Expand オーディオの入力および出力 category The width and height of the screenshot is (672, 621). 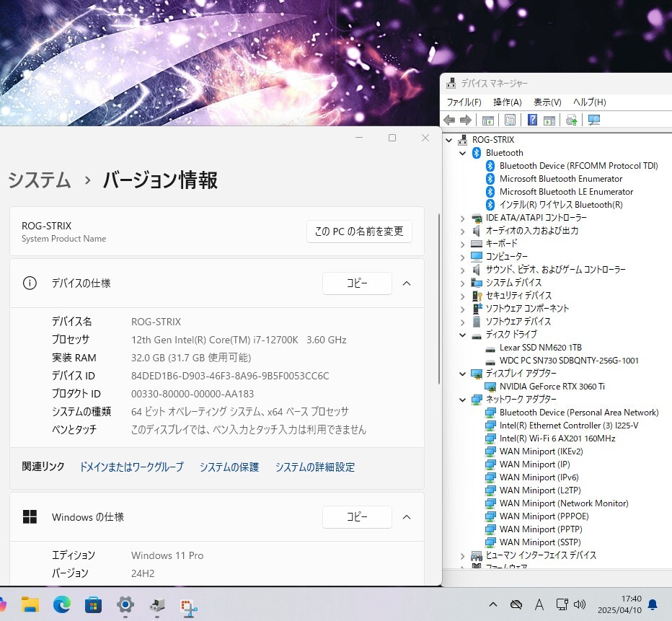[462, 232]
